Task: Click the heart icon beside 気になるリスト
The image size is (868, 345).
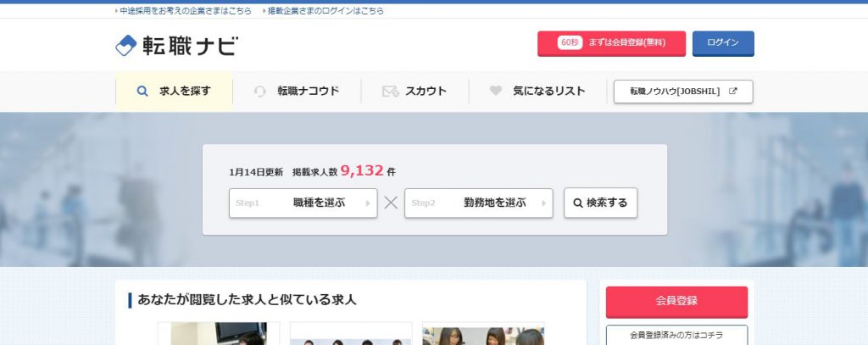Action: [x=495, y=91]
